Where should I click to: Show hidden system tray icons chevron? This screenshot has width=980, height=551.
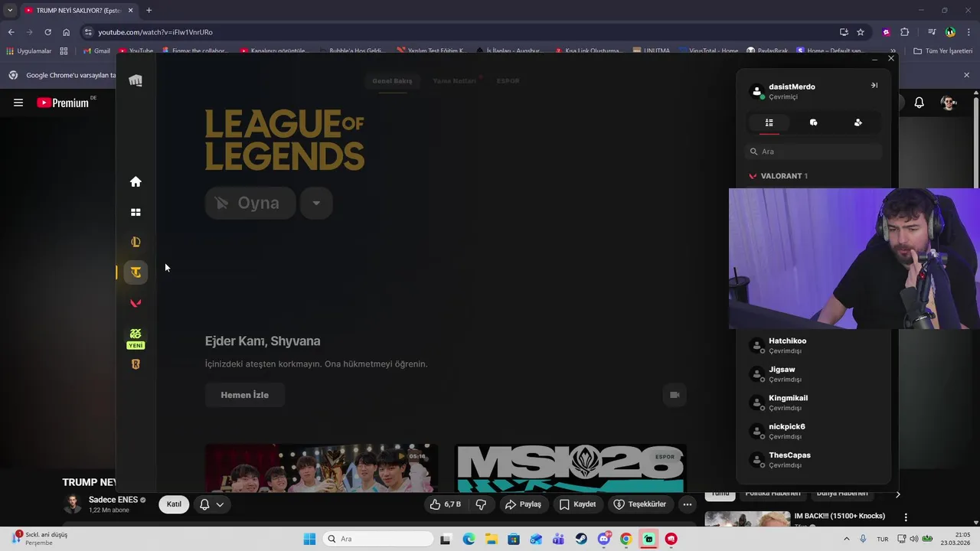[848, 539]
